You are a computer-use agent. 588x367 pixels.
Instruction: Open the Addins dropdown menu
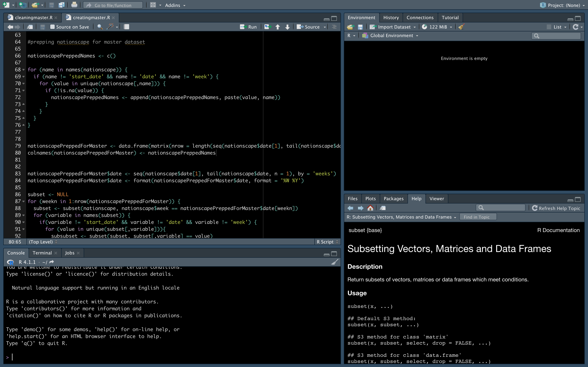[x=175, y=5]
